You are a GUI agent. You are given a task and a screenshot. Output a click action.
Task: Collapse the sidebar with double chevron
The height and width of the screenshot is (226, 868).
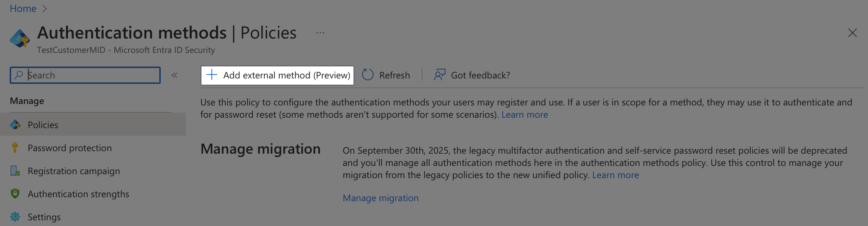coord(174,75)
